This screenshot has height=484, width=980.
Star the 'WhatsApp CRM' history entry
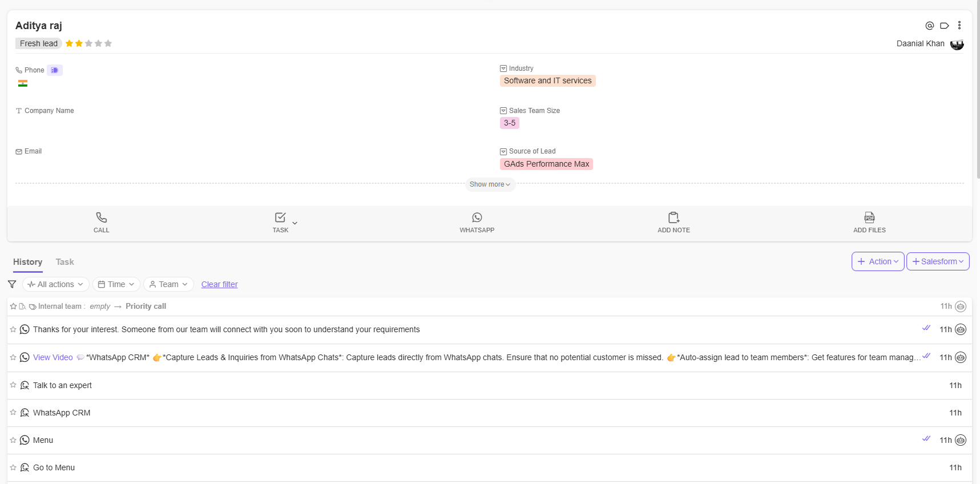pos(13,413)
